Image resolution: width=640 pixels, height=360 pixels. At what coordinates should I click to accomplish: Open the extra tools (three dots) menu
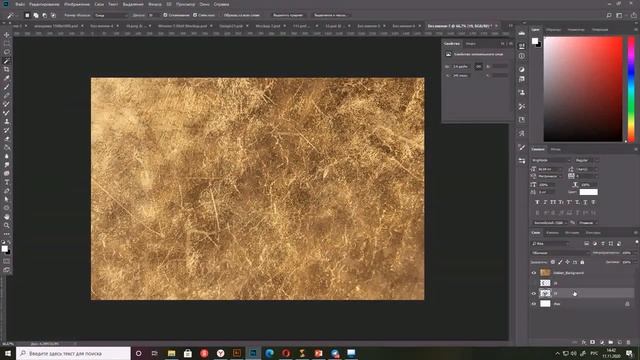click(x=7, y=234)
